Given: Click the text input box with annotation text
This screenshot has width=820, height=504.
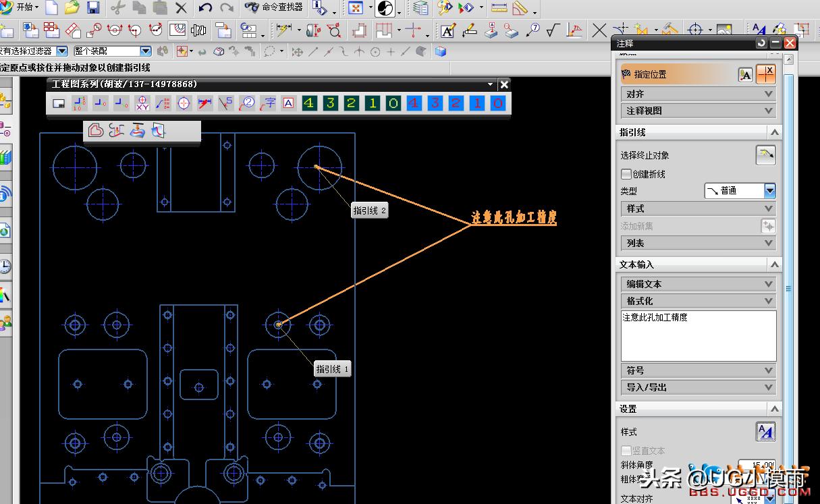Looking at the screenshot, I should click(698, 335).
